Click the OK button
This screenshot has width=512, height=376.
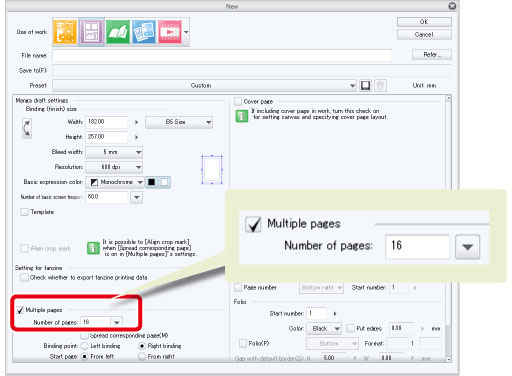click(x=424, y=22)
